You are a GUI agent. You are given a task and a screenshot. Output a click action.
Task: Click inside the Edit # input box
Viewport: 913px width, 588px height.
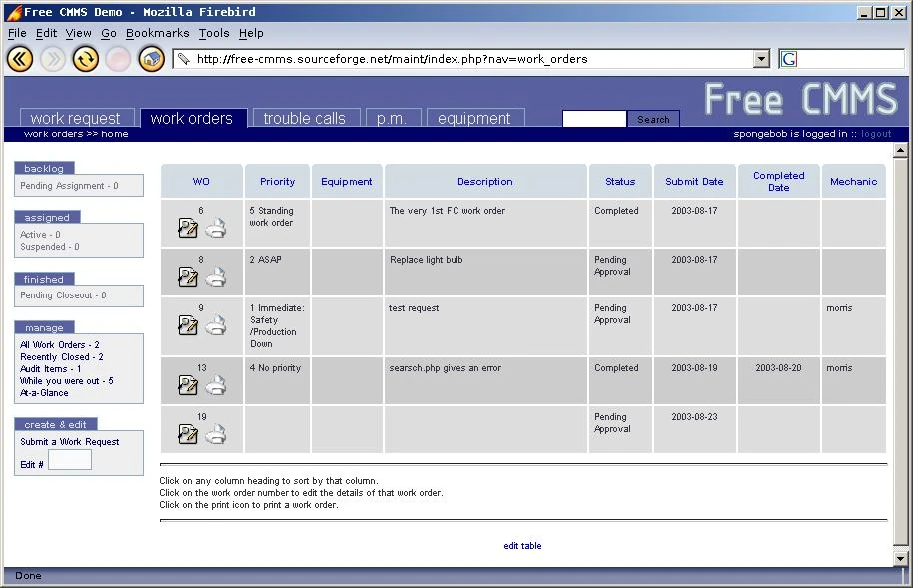(68, 459)
